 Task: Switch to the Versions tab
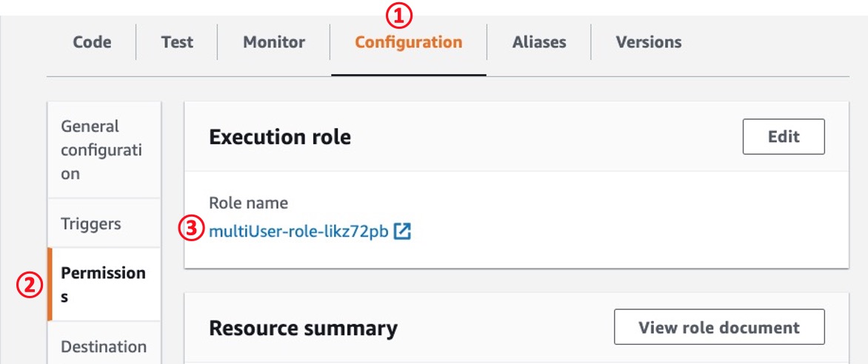pos(649,42)
